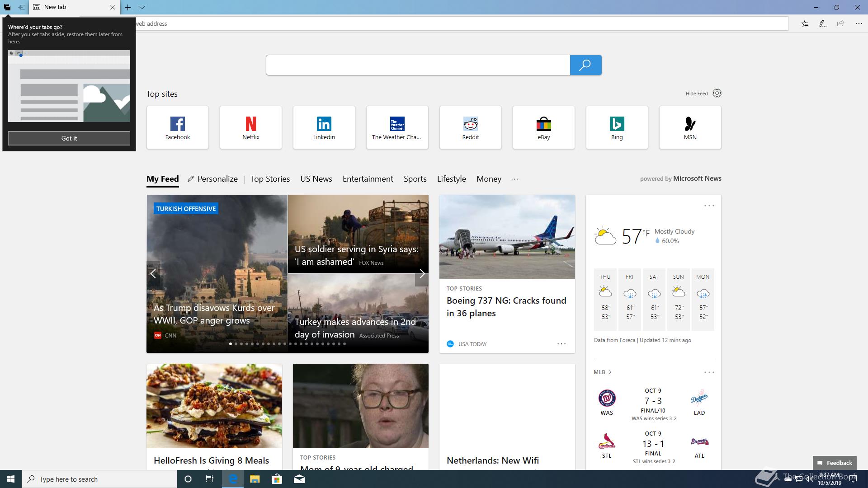Switch to Lifestyle tab
The width and height of the screenshot is (868, 488).
[x=452, y=179]
